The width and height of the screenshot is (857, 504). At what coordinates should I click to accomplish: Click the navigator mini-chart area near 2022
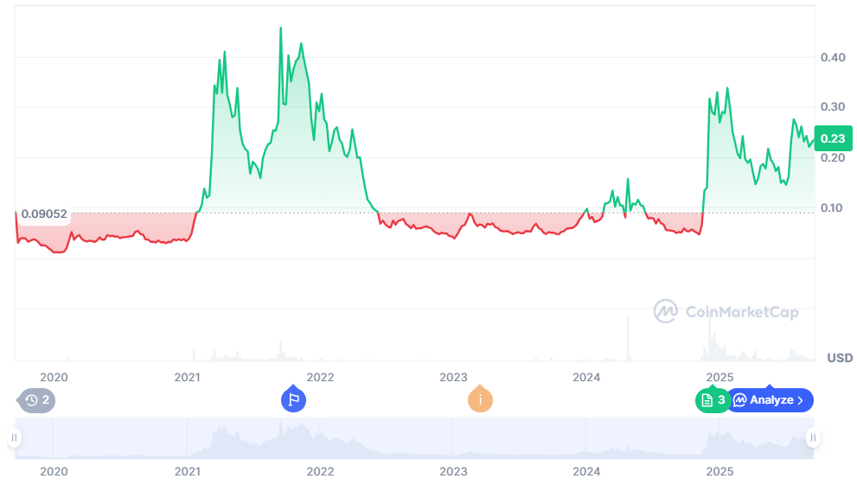pyautogui.click(x=320, y=439)
